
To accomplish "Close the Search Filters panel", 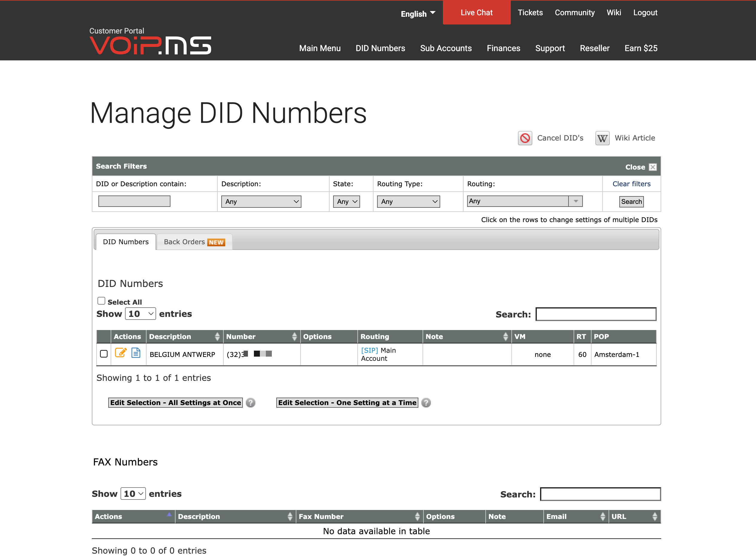I will tap(652, 167).
